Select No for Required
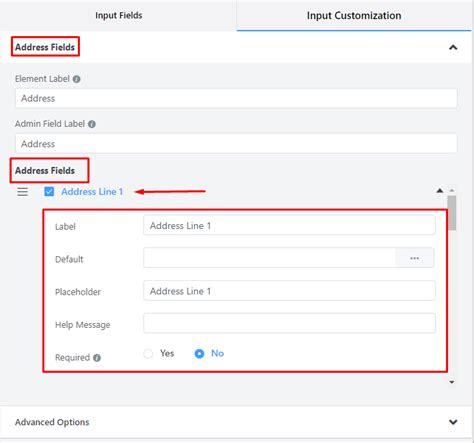The height and width of the screenshot is (443, 474). (199, 353)
